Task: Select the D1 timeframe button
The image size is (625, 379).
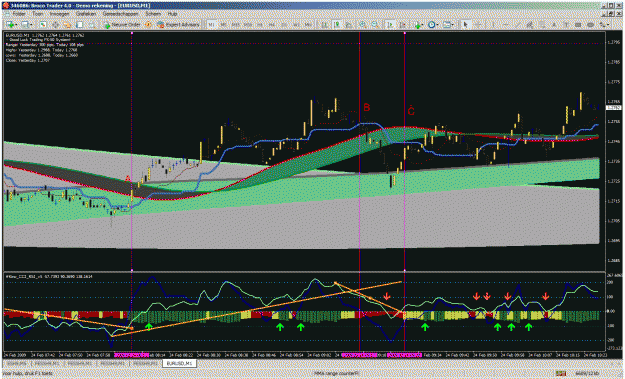Action: coord(284,25)
